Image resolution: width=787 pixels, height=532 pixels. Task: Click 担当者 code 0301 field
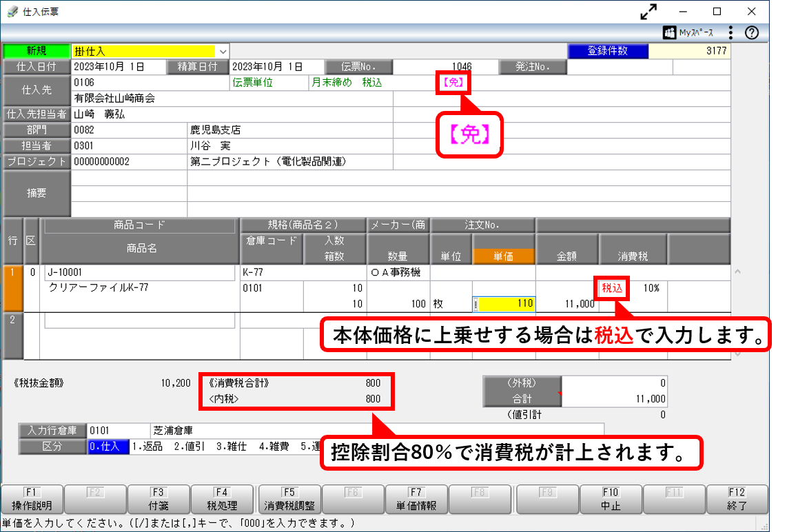(x=129, y=146)
